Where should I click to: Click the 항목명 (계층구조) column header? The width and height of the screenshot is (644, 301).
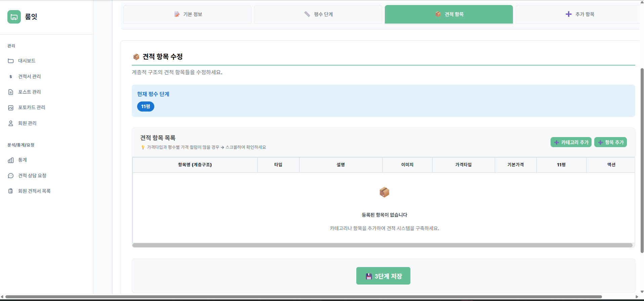[x=195, y=165]
